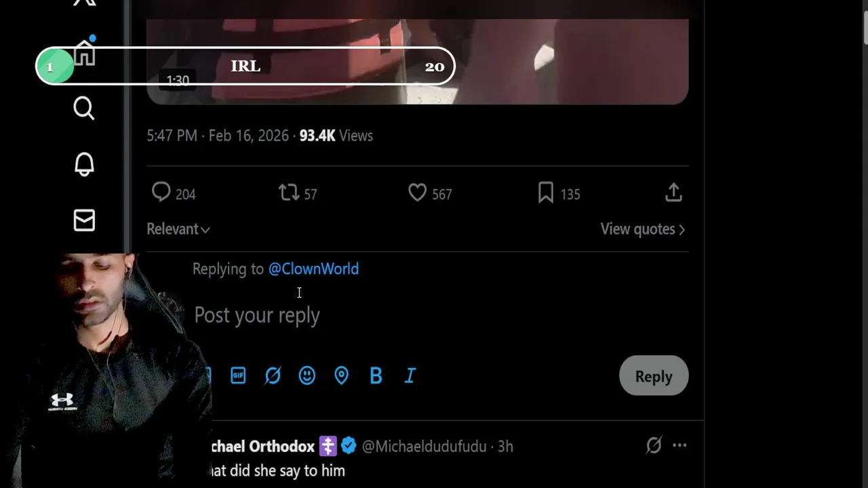Viewport: 868px width, 488px height.
Task: Expand the Relevant sort dropdown
Action: 178,229
